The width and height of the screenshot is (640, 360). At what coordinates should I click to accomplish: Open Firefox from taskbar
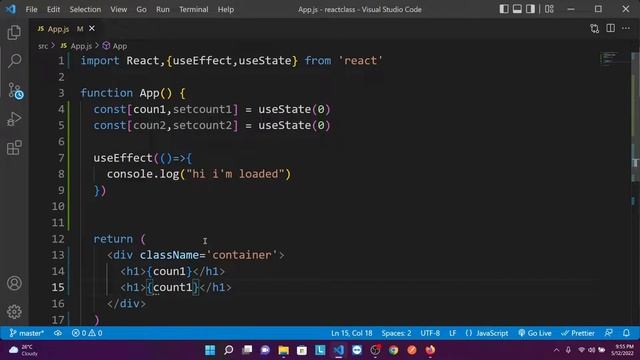pyautogui.click(x=430, y=350)
